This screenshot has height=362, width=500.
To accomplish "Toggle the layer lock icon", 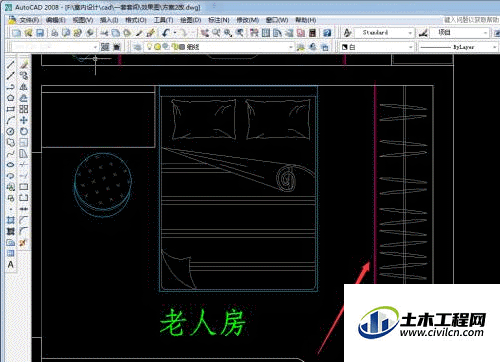I will tap(174, 47).
